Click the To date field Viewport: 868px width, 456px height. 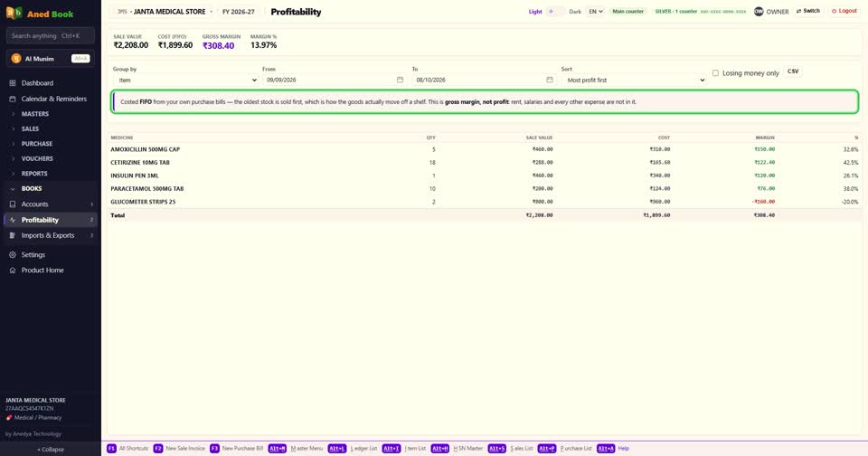point(485,80)
